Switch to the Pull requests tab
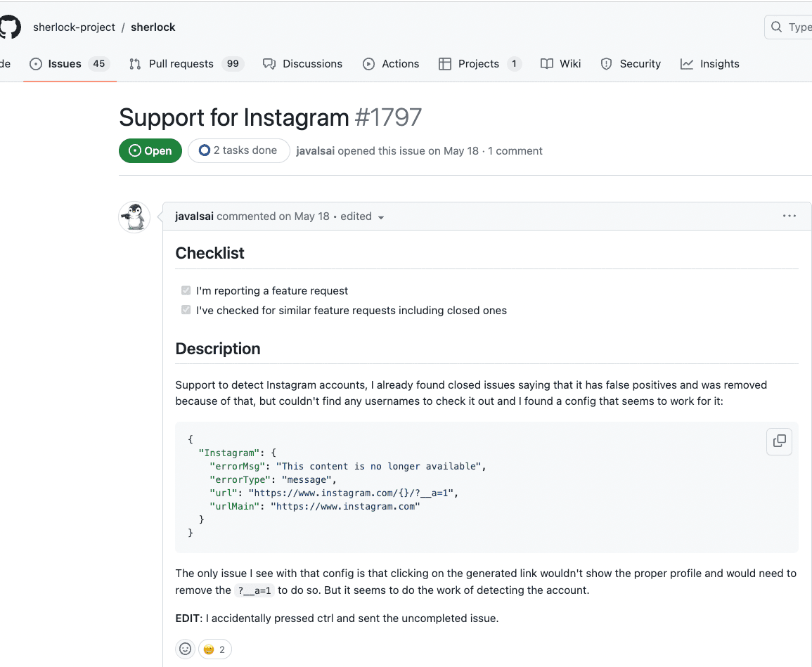This screenshot has height=667, width=812. 181,63
